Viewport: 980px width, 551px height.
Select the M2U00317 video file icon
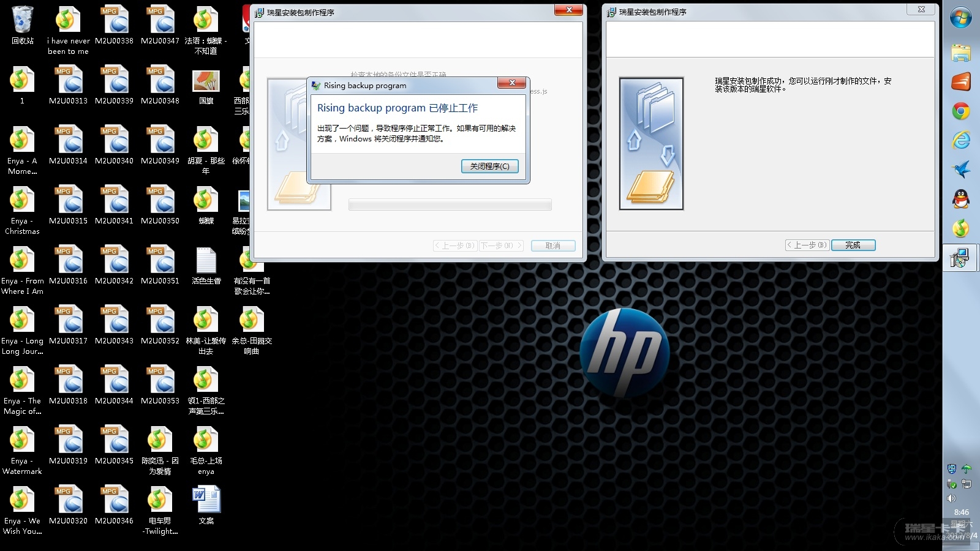[x=68, y=326]
